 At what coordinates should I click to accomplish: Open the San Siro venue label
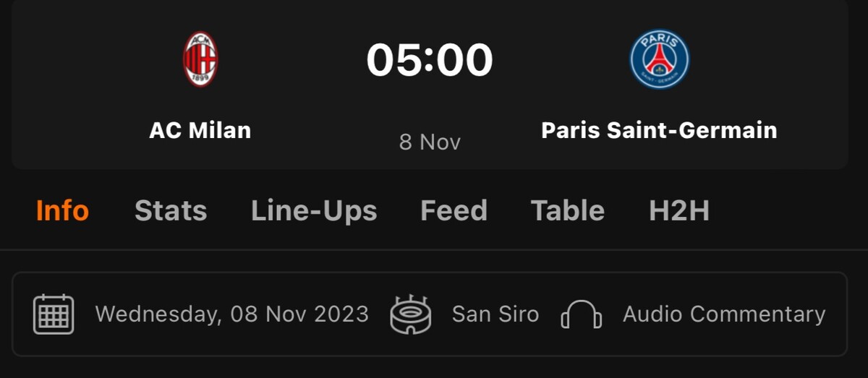click(495, 314)
